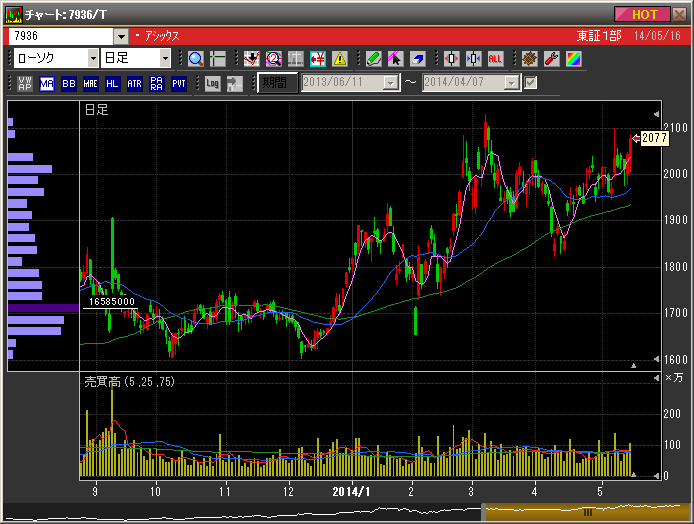The width and height of the screenshot is (694, 524).
Task: Click the yellow warning triangle icon
Action: coord(340,59)
